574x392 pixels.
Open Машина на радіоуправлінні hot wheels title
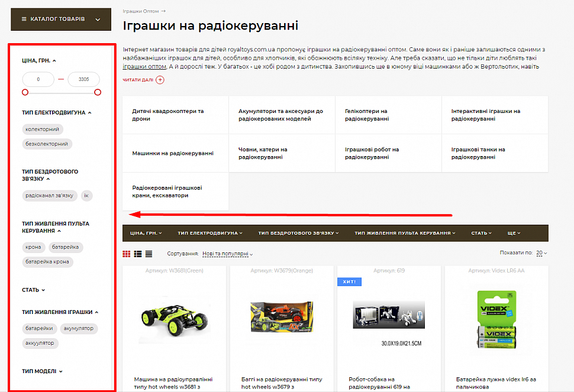[173, 383]
